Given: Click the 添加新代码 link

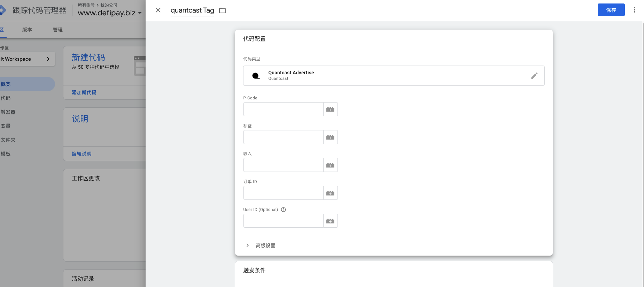Looking at the screenshot, I should tap(84, 92).
